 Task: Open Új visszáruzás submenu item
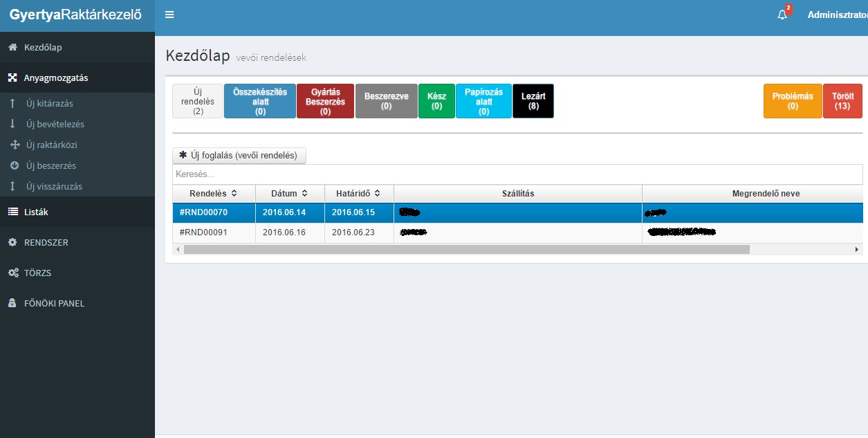coord(77,187)
